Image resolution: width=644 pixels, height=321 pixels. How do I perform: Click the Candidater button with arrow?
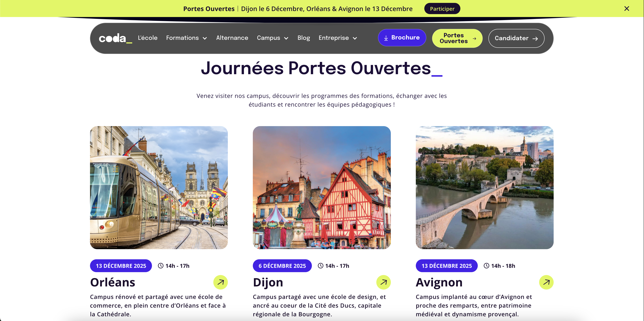click(516, 38)
